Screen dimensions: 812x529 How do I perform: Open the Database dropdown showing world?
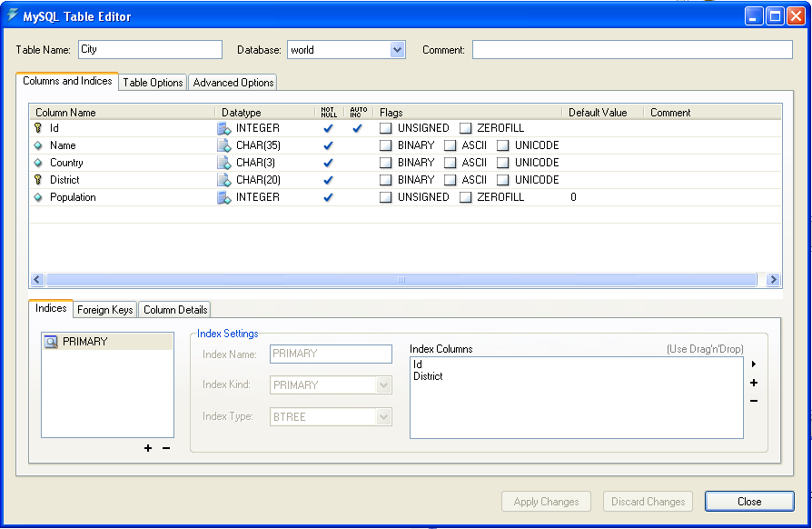point(400,49)
